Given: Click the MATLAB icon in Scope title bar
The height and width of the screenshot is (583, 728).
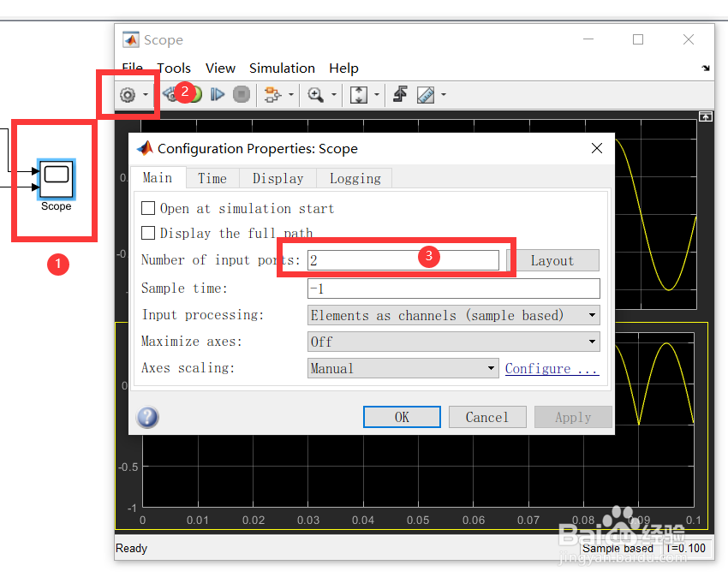Looking at the screenshot, I should pos(130,40).
